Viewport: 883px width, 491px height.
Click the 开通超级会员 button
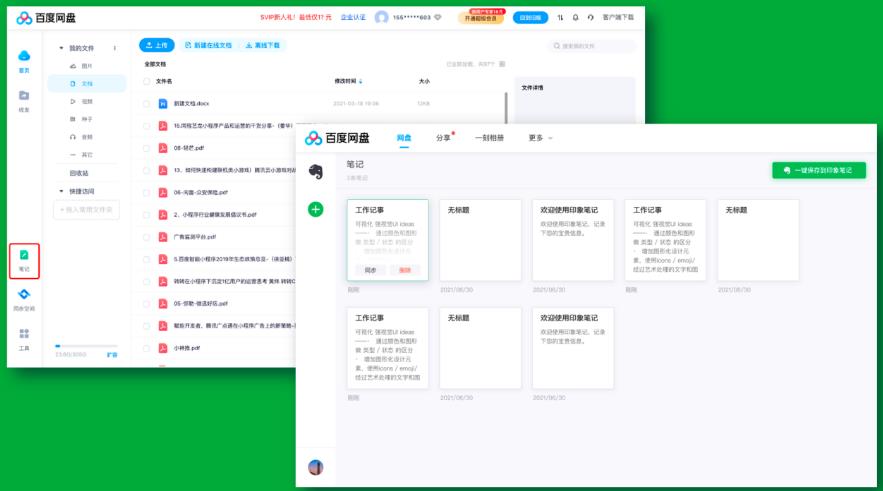click(481, 18)
